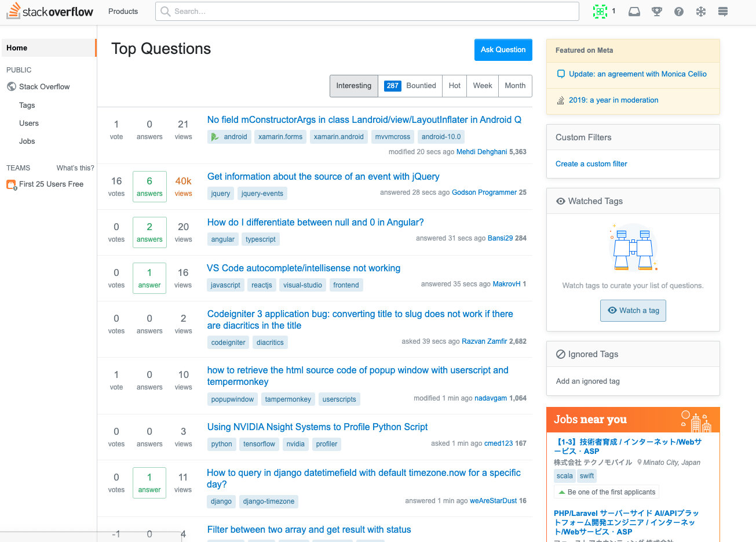
Task: Click the map pin icon beside Minato City
Action: [x=639, y=463]
